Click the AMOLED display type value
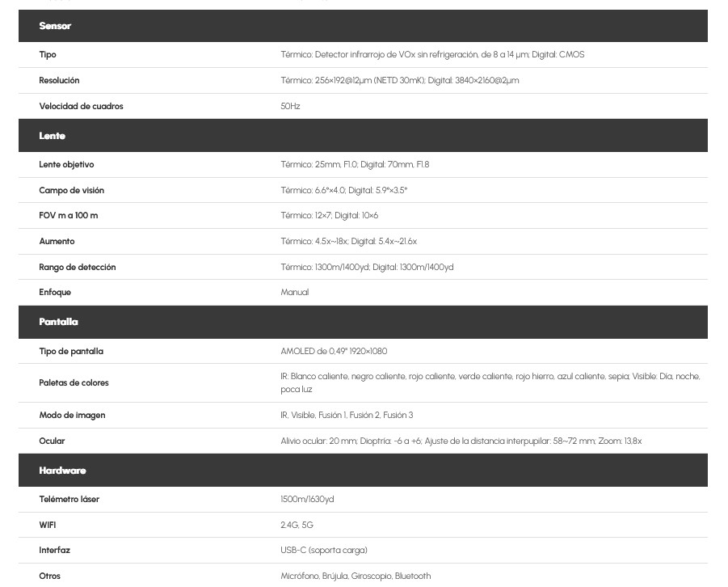The image size is (728, 587). tap(334, 352)
